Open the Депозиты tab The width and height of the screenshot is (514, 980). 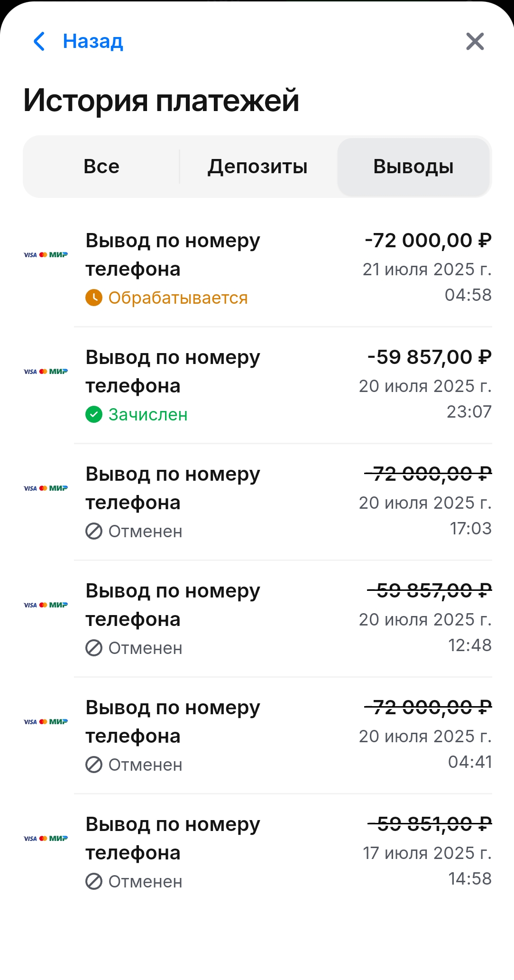pos(257,167)
